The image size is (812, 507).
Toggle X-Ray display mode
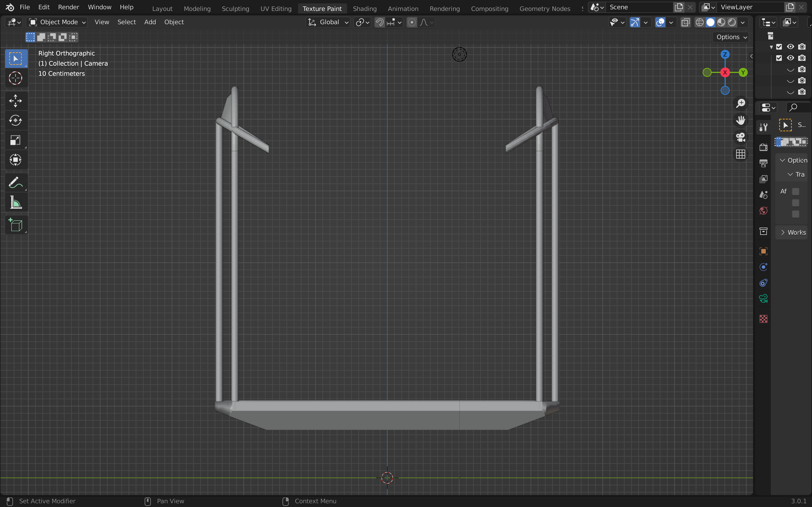685,22
